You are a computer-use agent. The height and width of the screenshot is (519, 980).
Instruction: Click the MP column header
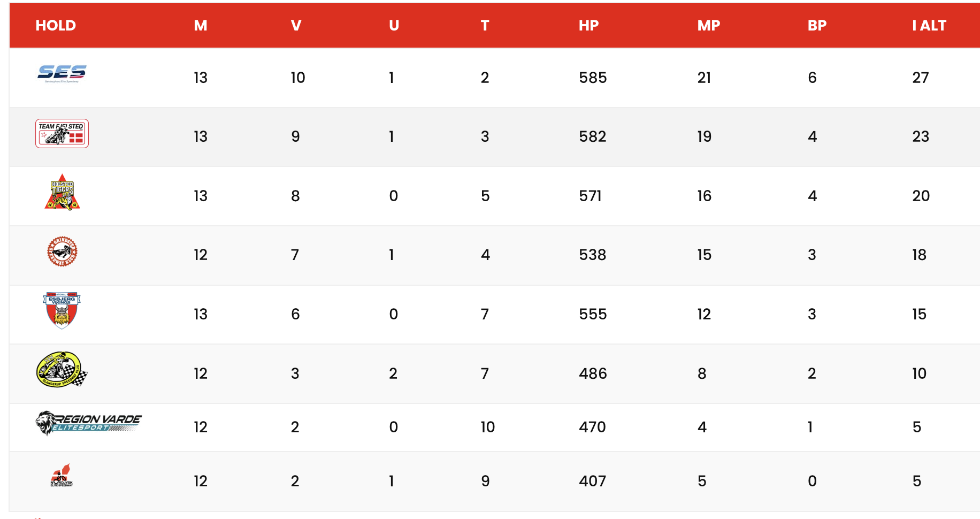(709, 26)
